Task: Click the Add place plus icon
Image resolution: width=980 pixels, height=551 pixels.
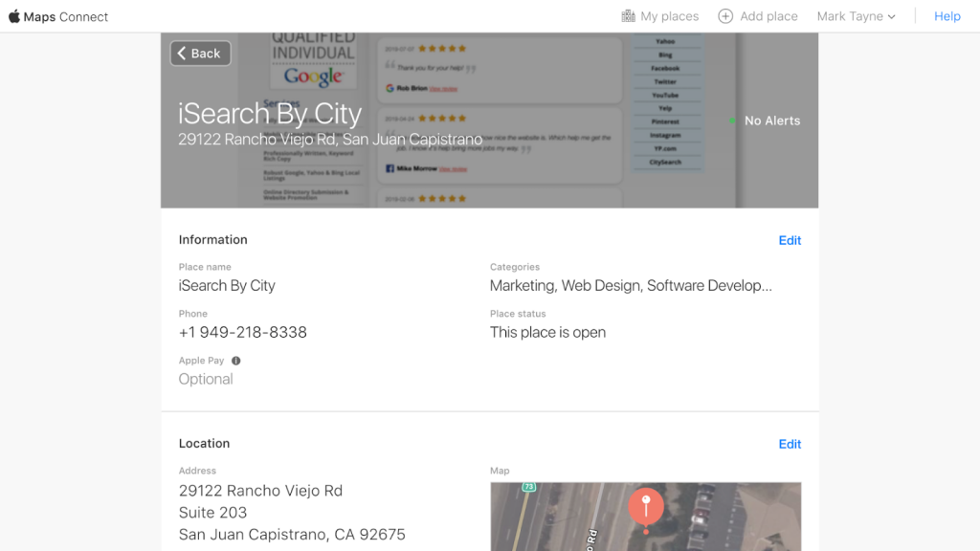Action: (725, 16)
